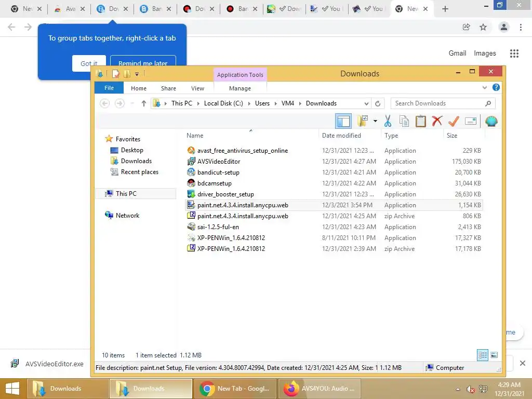
Task: Expand the ribbon with the chevron arrow
Action: pyautogui.click(x=485, y=87)
